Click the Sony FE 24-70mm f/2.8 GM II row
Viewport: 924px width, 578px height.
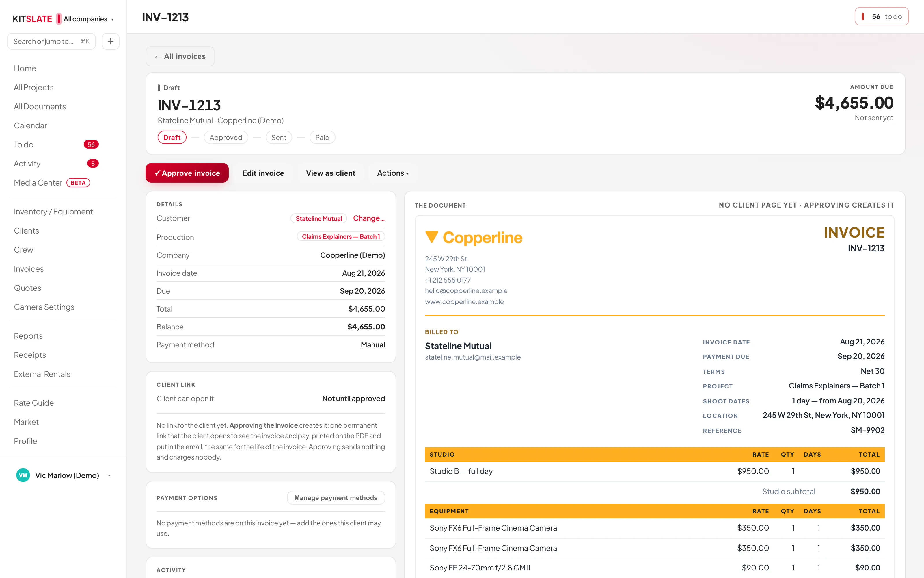tap(655, 568)
